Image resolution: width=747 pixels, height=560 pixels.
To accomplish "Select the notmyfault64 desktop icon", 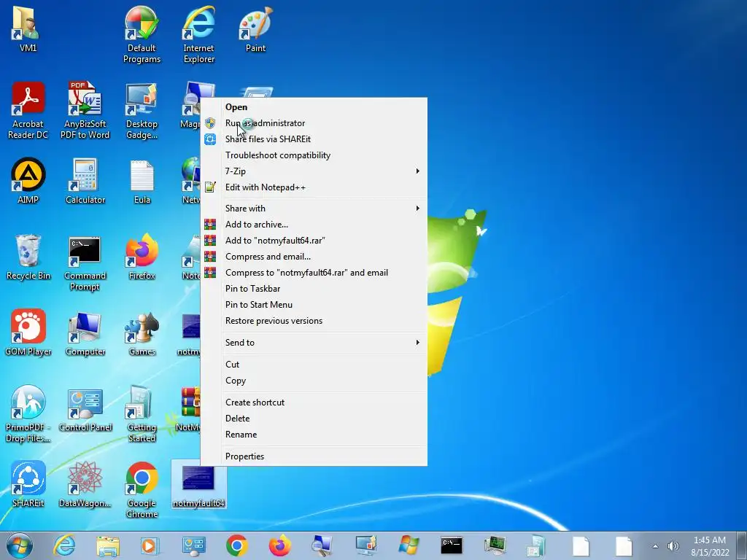I will coord(198,485).
